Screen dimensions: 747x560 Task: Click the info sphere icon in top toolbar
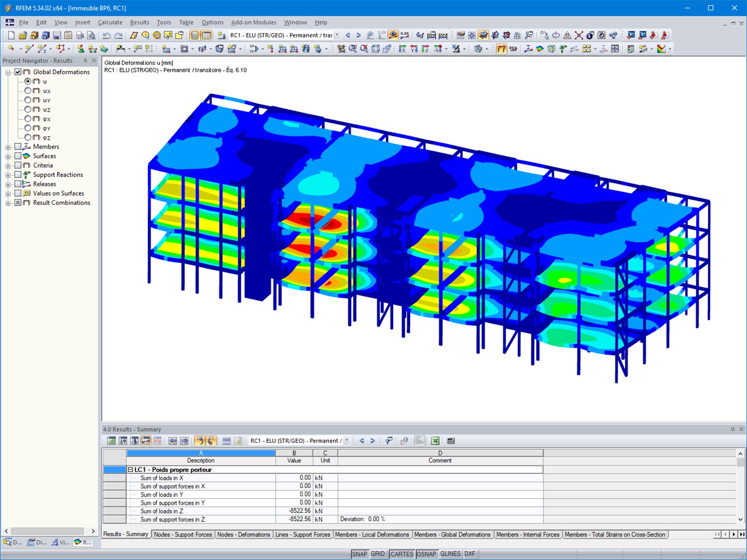590,35
